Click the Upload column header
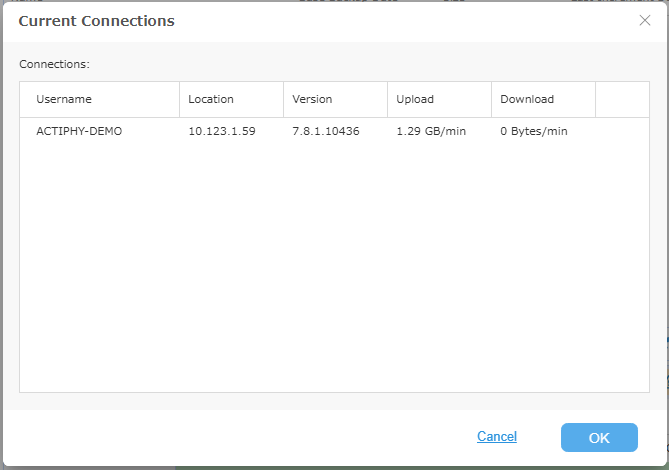The width and height of the screenshot is (669, 470). [x=439, y=99]
